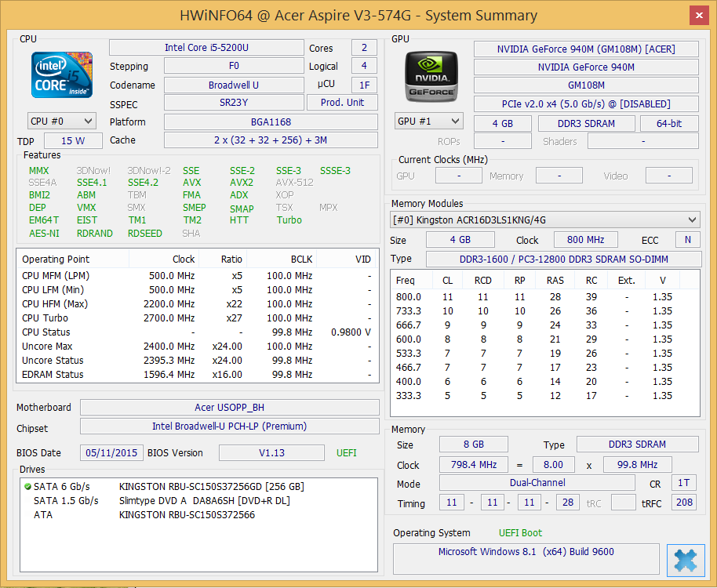The width and height of the screenshot is (717, 588).
Task: Select the Uncore Max row
Action: (x=198, y=347)
